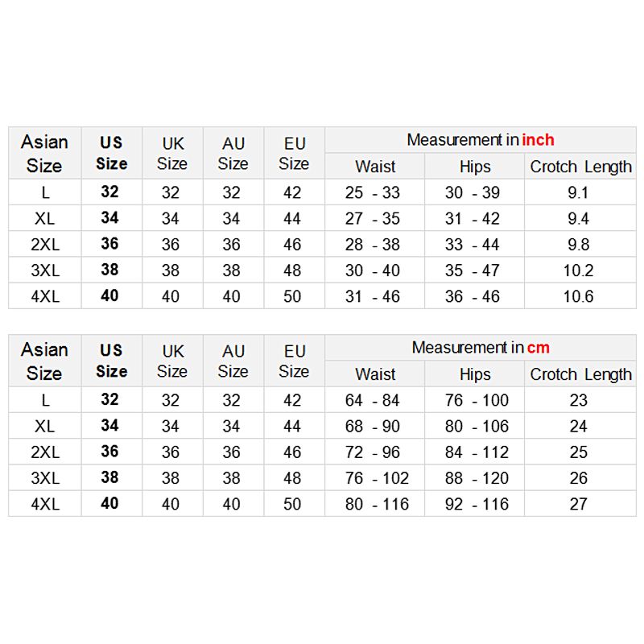Viewport: 644px width, 644px height.
Task: Click the "Measurement in inch" header
Action: coord(480,140)
